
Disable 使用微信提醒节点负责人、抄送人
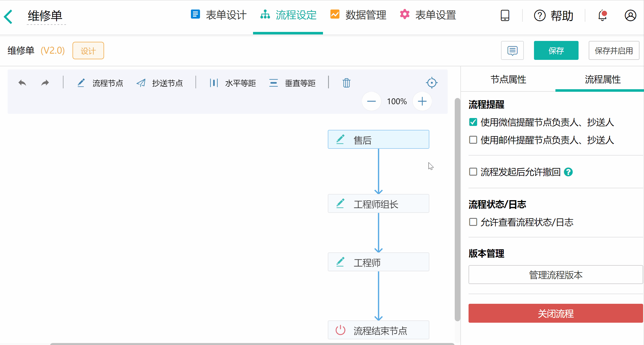tap(473, 122)
